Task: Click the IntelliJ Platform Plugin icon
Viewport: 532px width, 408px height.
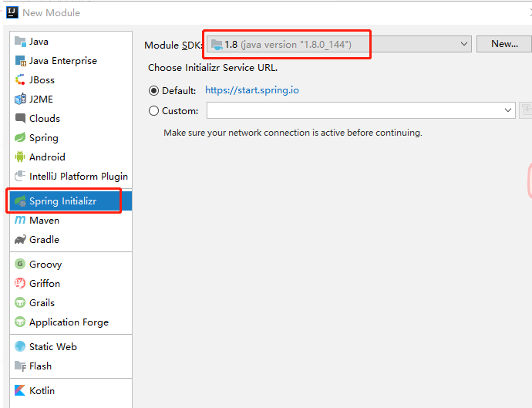Action: 20,176
